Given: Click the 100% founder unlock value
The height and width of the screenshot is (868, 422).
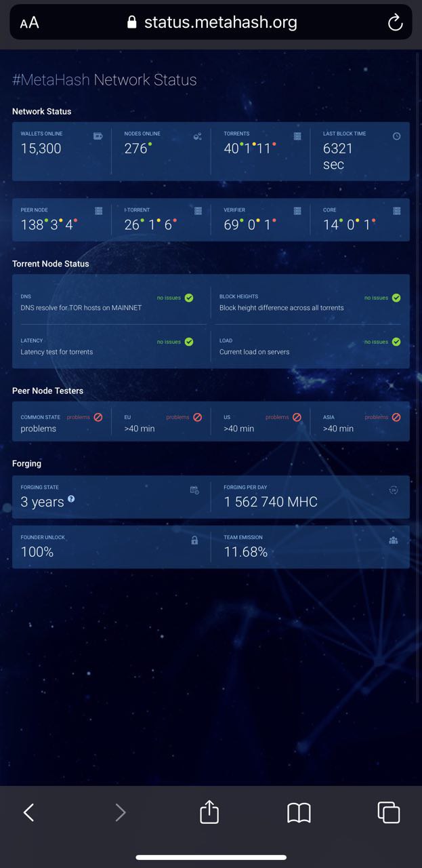Looking at the screenshot, I should (37, 552).
